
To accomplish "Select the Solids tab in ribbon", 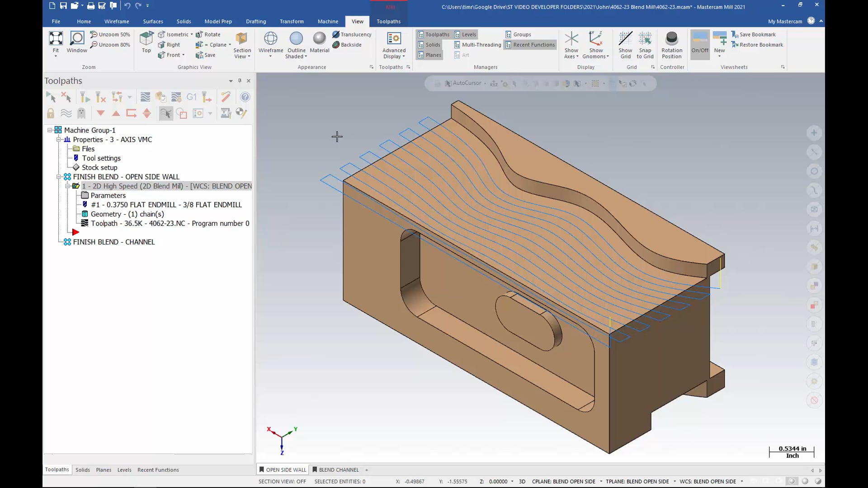I will coord(183,21).
